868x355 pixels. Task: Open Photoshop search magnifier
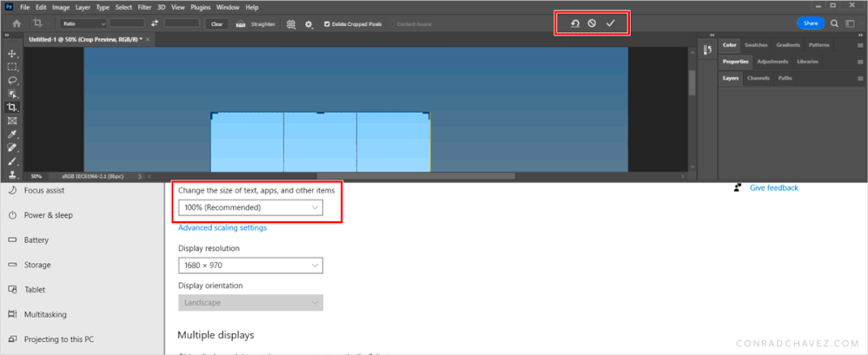[x=834, y=23]
